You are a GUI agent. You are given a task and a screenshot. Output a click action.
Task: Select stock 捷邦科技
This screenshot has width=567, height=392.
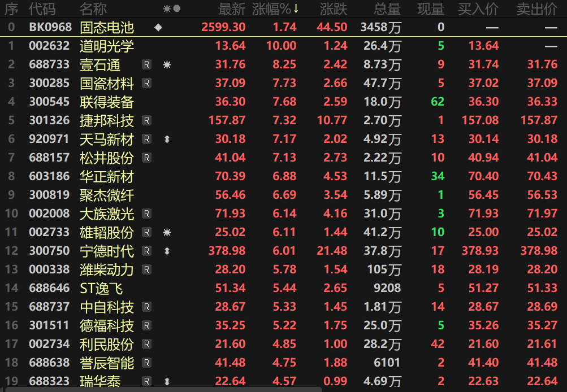point(107,121)
